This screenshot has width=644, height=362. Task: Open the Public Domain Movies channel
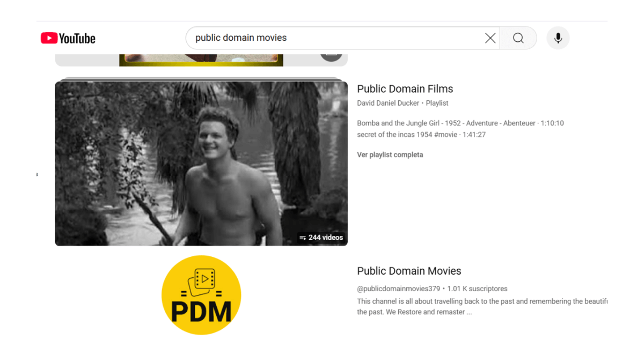coord(409,271)
